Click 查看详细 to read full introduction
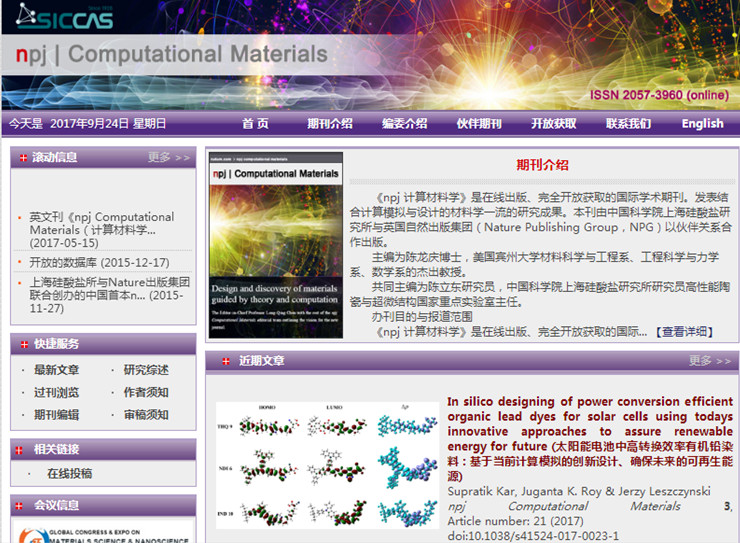The image size is (740, 543). 685,331
